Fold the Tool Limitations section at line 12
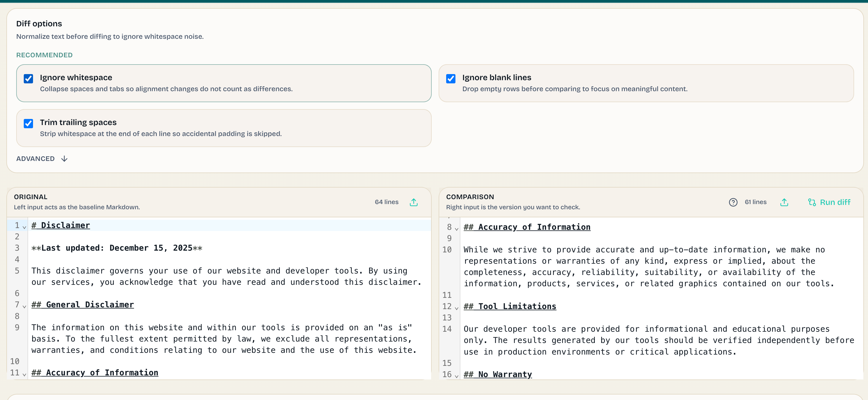 tap(457, 309)
